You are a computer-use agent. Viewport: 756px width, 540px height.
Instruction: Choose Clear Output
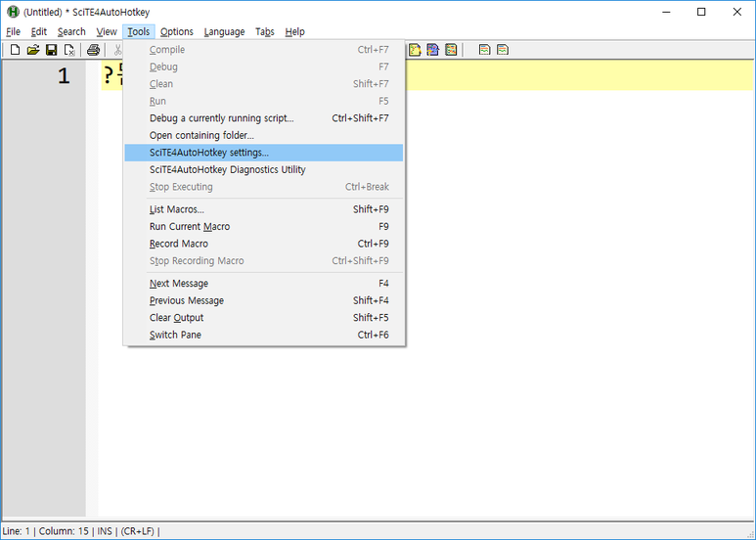[x=264, y=318]
